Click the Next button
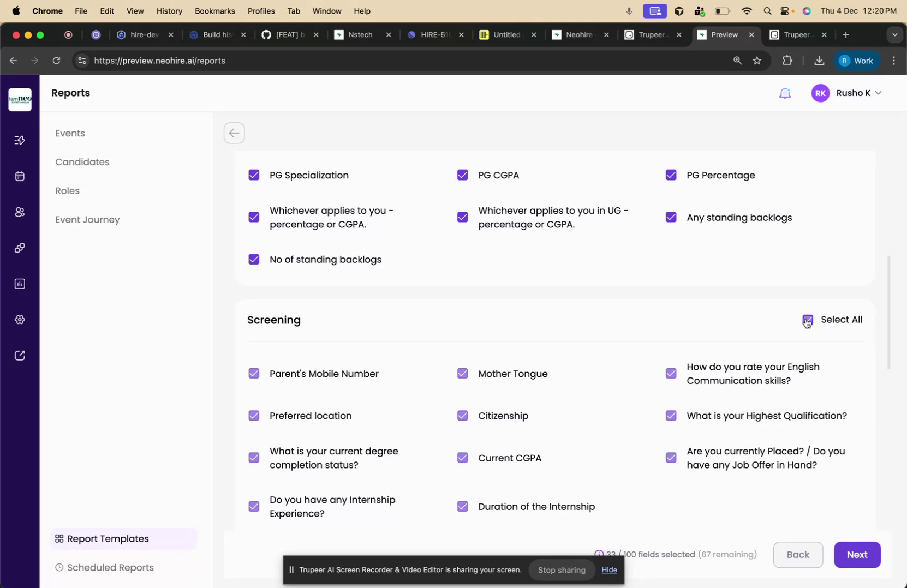 pos(857,554)
